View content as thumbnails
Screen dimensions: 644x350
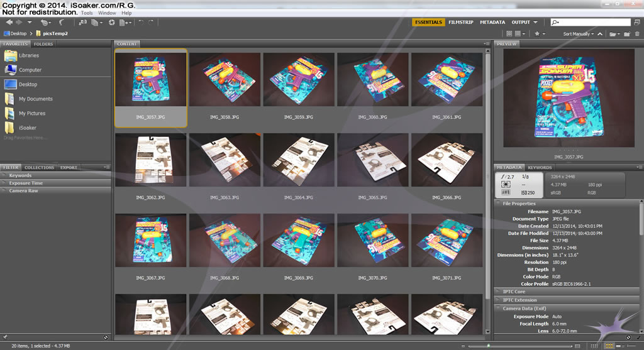point(609,346)
